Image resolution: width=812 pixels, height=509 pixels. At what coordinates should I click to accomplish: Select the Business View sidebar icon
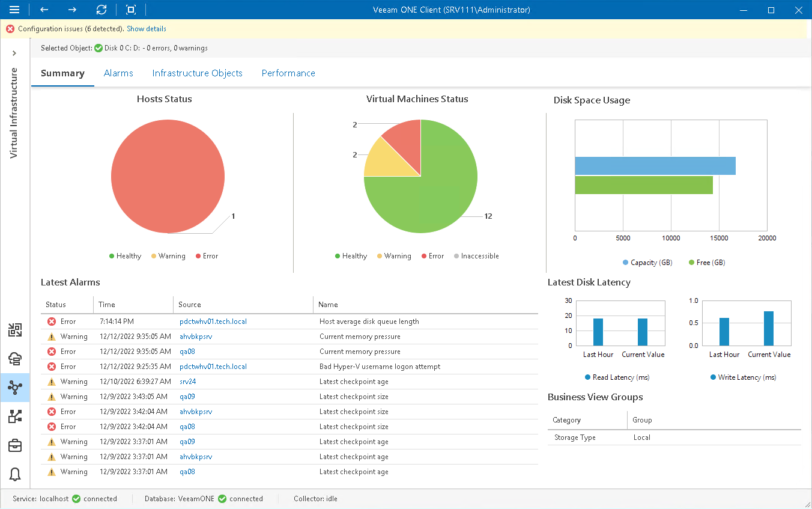click(x=14, y=416)
